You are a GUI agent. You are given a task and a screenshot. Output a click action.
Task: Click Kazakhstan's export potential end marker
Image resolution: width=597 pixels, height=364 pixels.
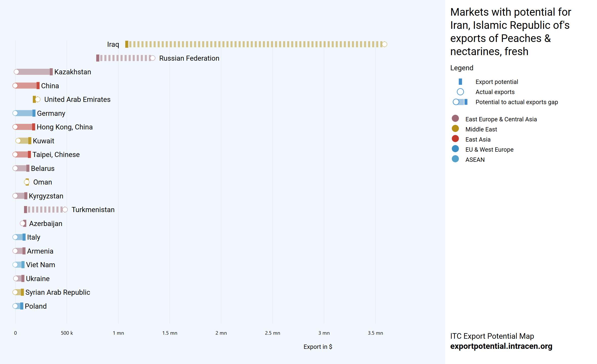click(x=51, y=72)
